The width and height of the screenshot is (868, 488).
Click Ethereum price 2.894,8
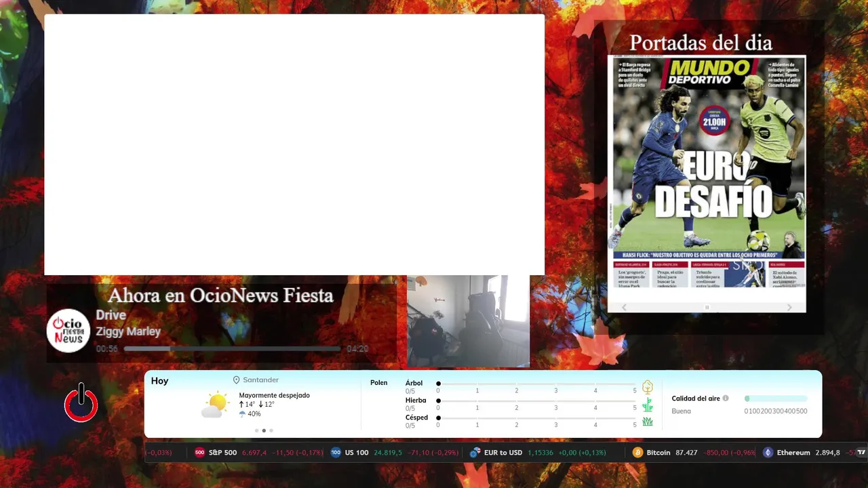pos(827,452)
